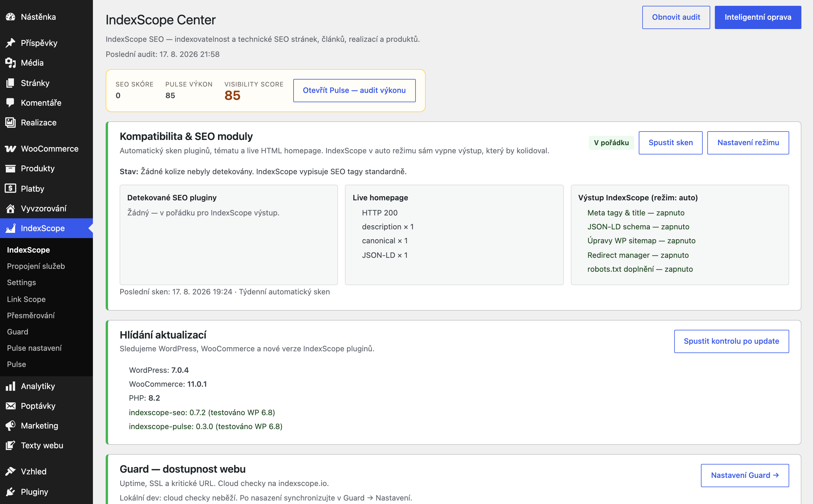This screenshot has height=504, width=813.
Task: Open Přesměrování submenu item
Action: click(31, 315)
